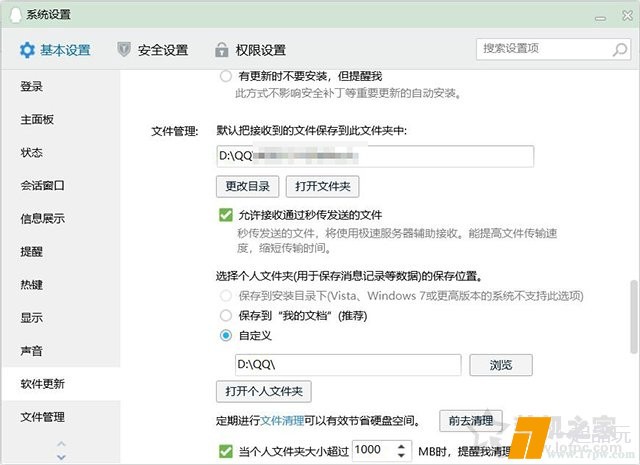Click the 浏览 button
This screenshot has height=465, width=640.
(x=501, y=365)
